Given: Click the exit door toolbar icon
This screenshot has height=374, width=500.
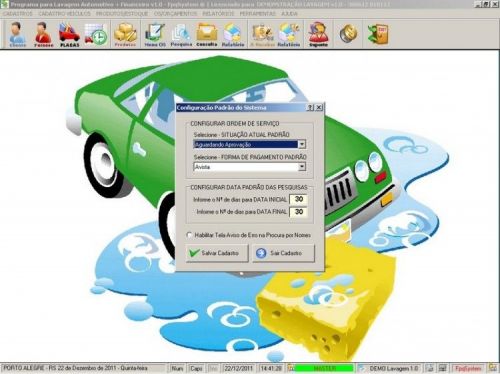Looking at the screenshot, I should 378,34.
